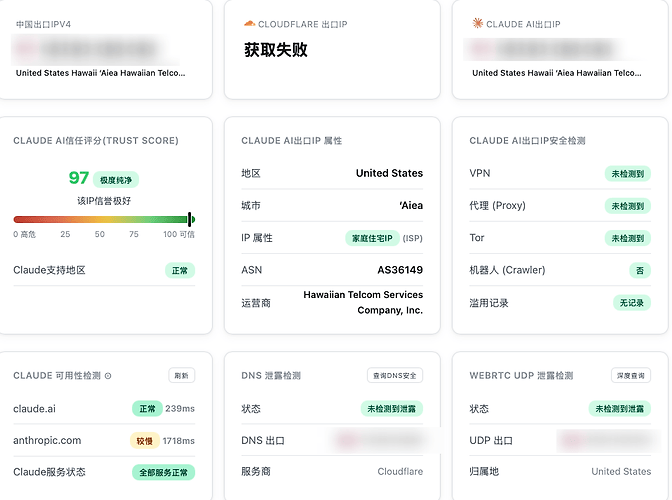Click the 100 可信 scale label

pos(179,234)
